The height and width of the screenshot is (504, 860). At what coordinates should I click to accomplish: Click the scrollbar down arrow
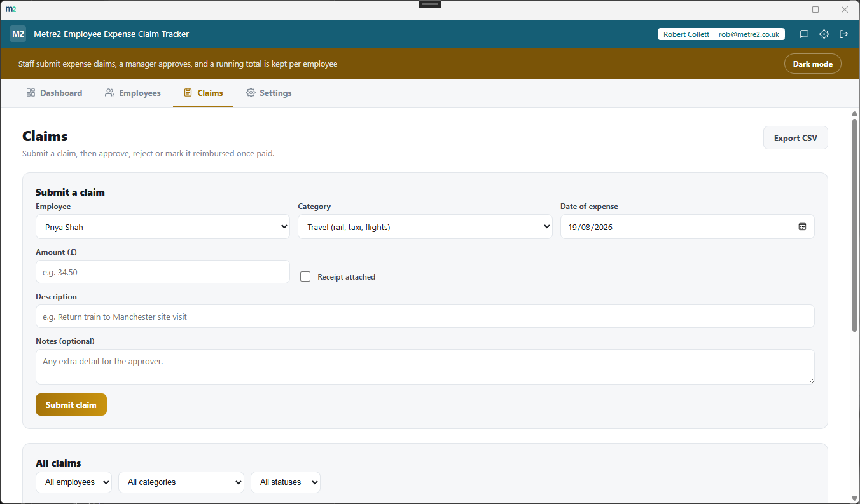point(854,498)
